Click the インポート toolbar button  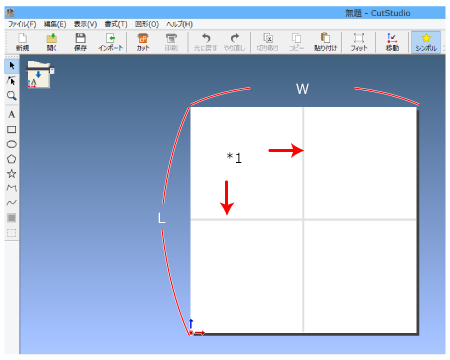click(x=110, y=42)
